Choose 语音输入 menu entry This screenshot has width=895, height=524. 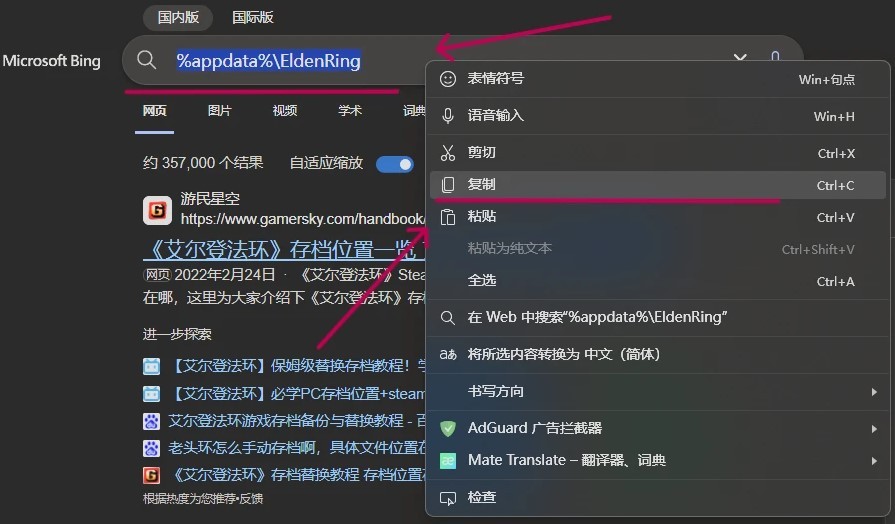pyautogui.click(x=657, y=116)
